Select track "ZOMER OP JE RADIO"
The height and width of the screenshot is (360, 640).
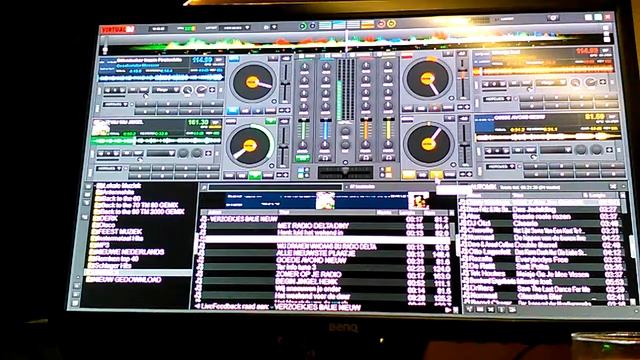tap(309, 274)
